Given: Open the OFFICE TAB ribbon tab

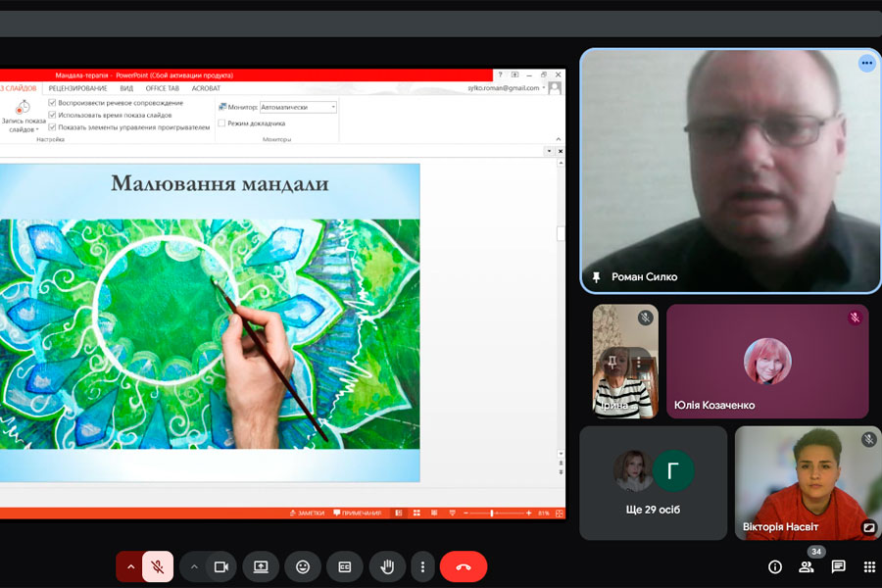Looking at the screenshot, I should [162, 88].
